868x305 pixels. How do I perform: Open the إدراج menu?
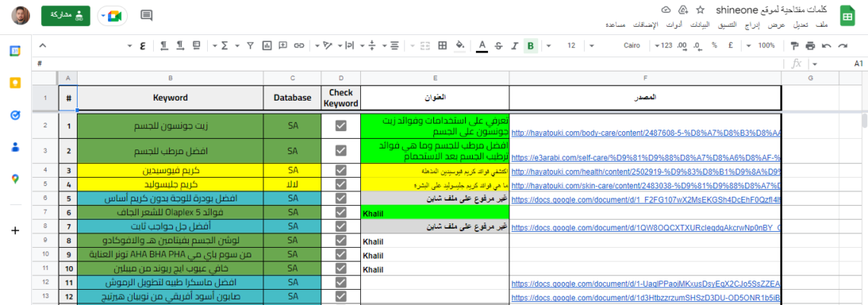point(752,25)
